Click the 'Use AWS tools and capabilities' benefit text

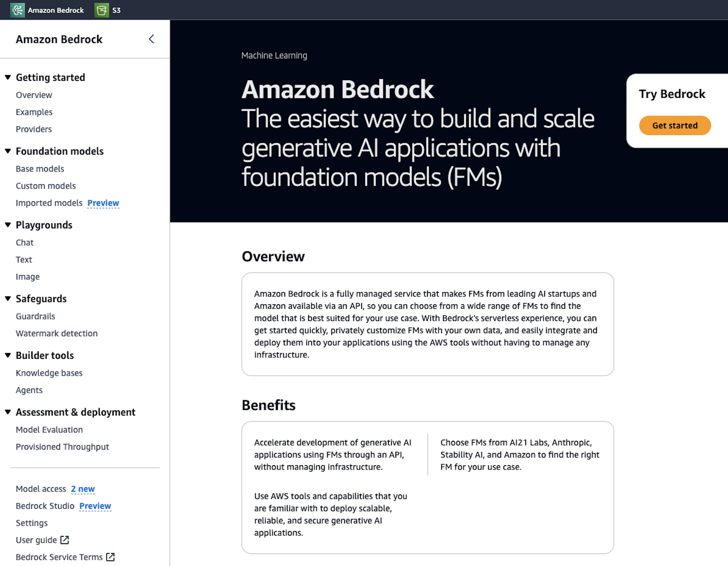pyautogui.click(x=331, y=514)
